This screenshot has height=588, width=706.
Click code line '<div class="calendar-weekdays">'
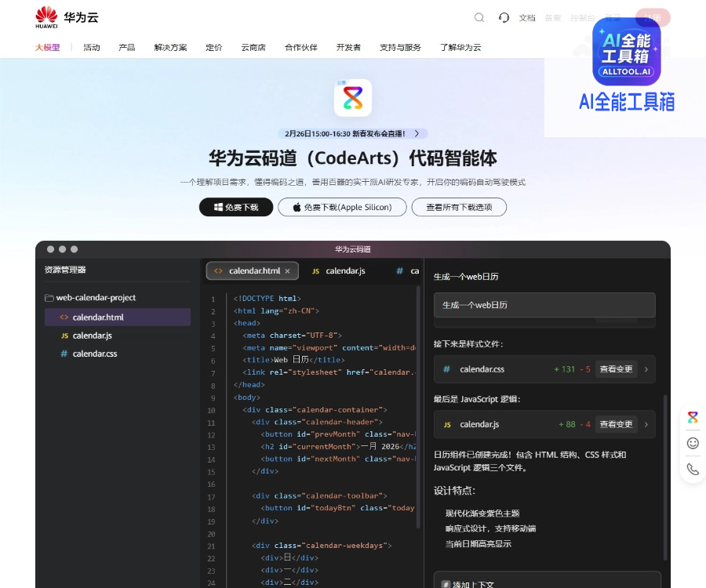pos(322,545)
